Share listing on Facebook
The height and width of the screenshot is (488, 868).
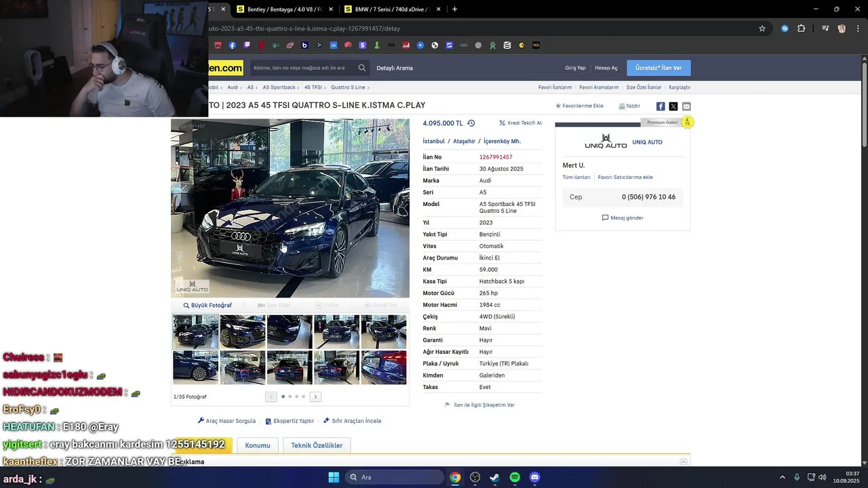pyautogui.click(x=660, y=106)
